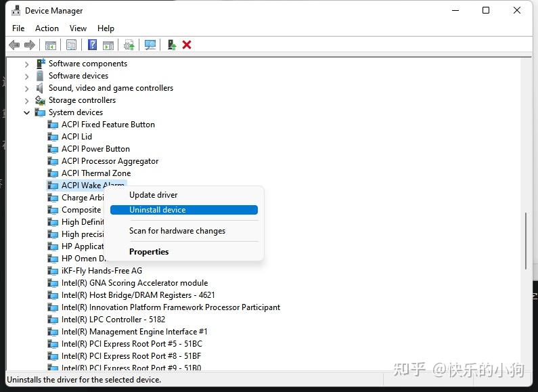Click the Software components category icon
Image resolution: width=538 pixels, height=392 pixels.
tap(41, 64)
